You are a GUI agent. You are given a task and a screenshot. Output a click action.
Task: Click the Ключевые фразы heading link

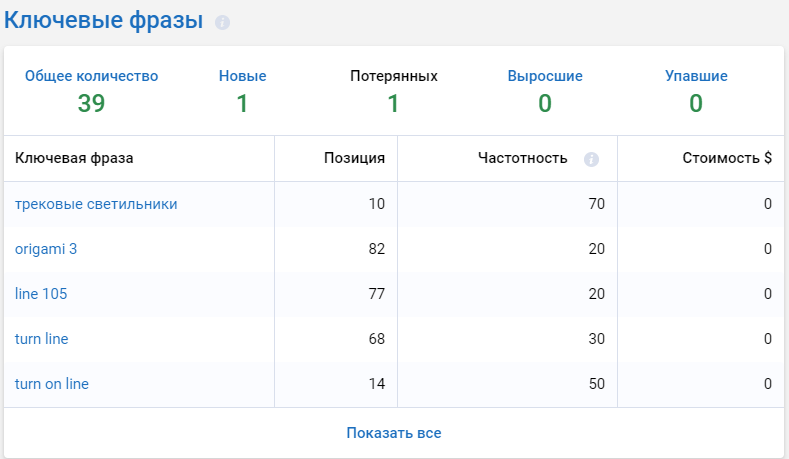(104, 21)
